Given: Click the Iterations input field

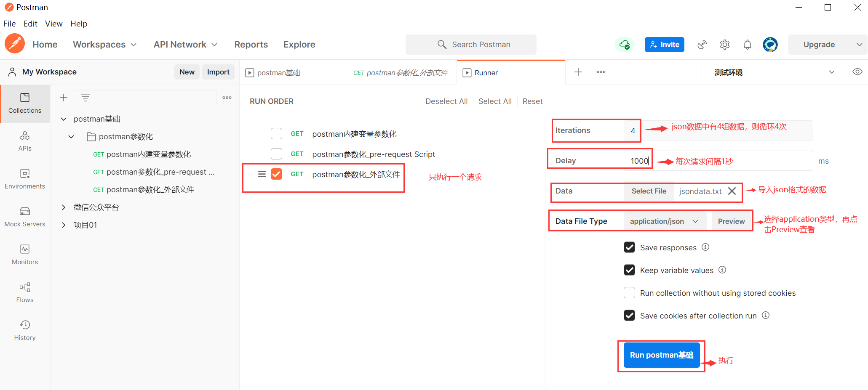Looking at the screenshot, I should tap(632, 130).
